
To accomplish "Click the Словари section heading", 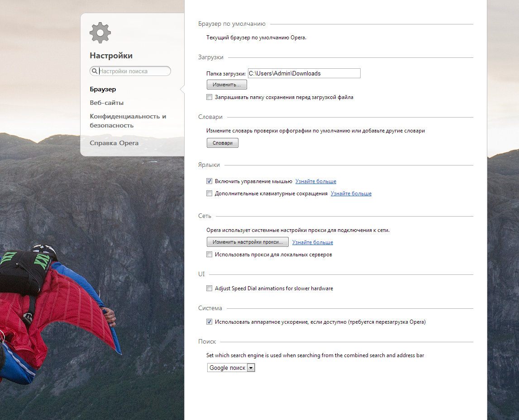I will (210, 117).
